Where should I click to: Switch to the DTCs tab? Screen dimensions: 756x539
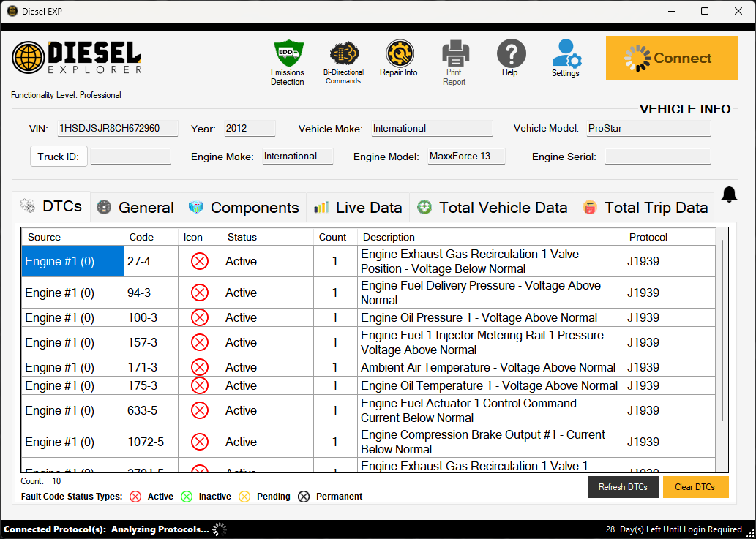coord(51,207)
